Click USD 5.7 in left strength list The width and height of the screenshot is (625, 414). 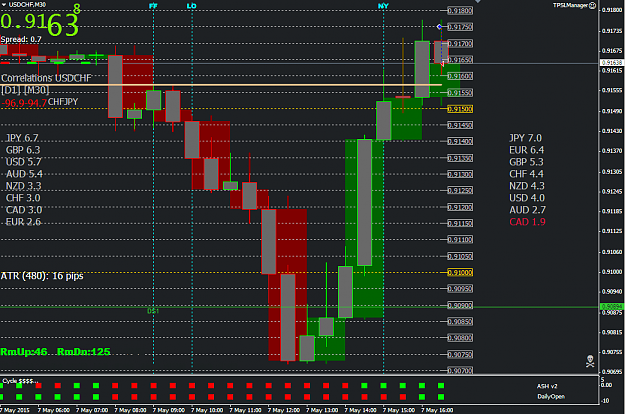[x=24, y=162]
